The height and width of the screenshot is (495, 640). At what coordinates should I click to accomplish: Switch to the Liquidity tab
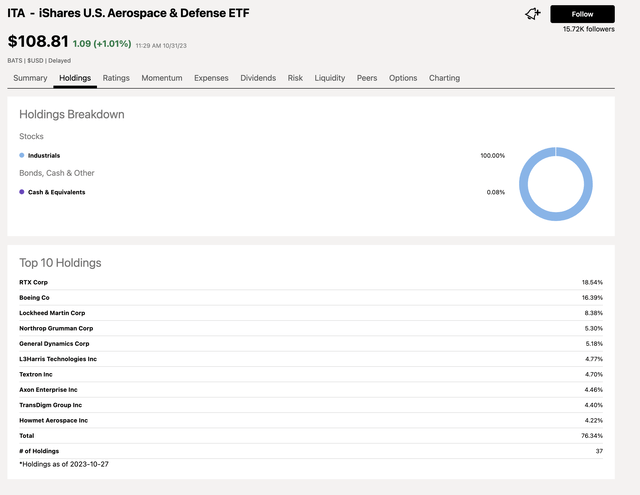pyautogui.click(x=330, y=78)
